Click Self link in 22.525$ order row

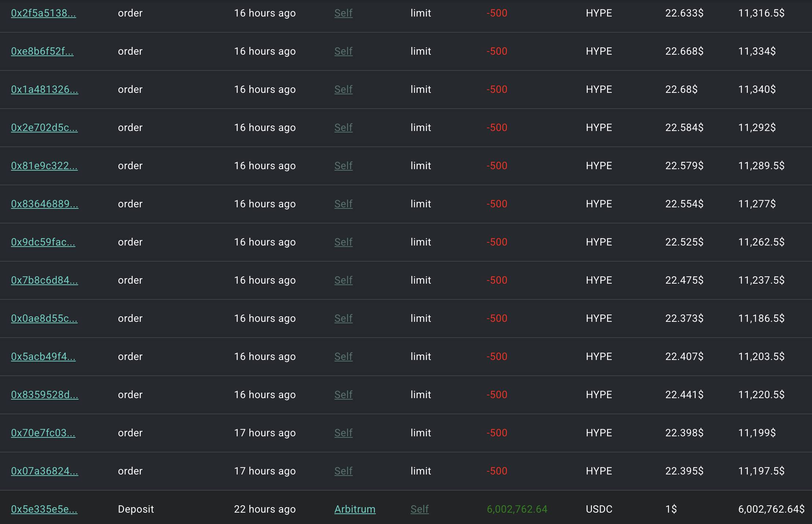coord(343,242)
